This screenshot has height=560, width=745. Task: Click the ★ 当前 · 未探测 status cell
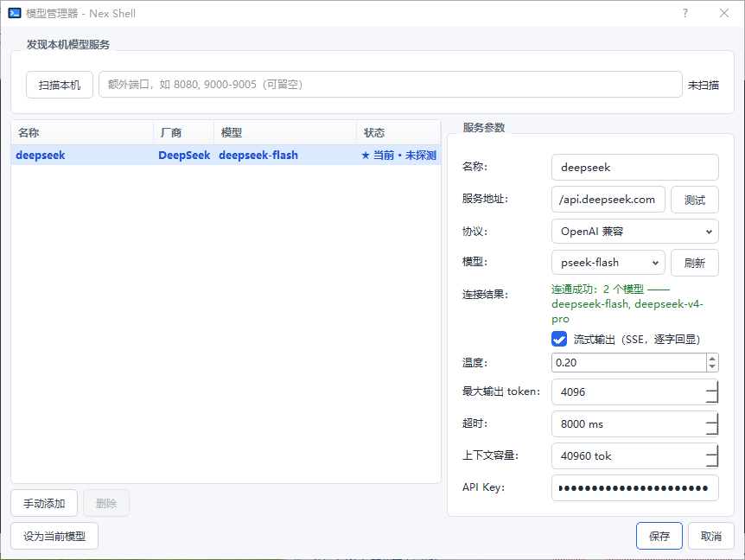[x=398, y=156]
